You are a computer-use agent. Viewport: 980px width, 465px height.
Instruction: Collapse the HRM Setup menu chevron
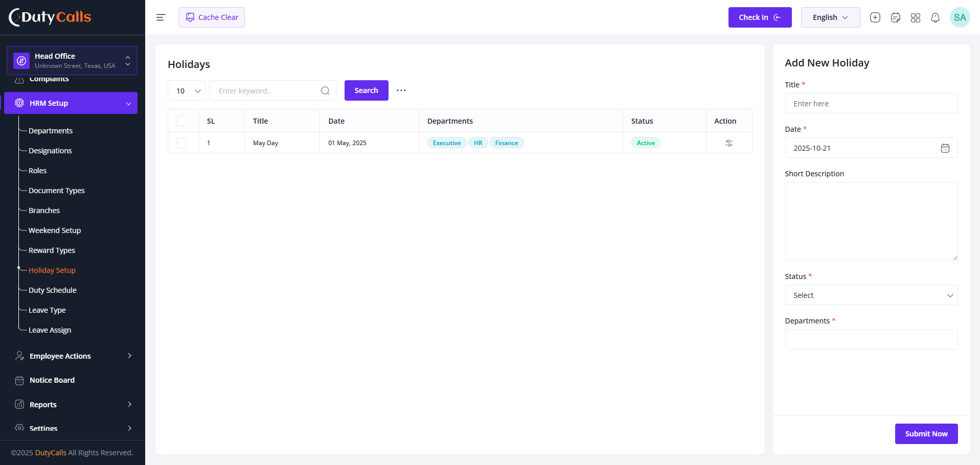click(x=128, y=103)
